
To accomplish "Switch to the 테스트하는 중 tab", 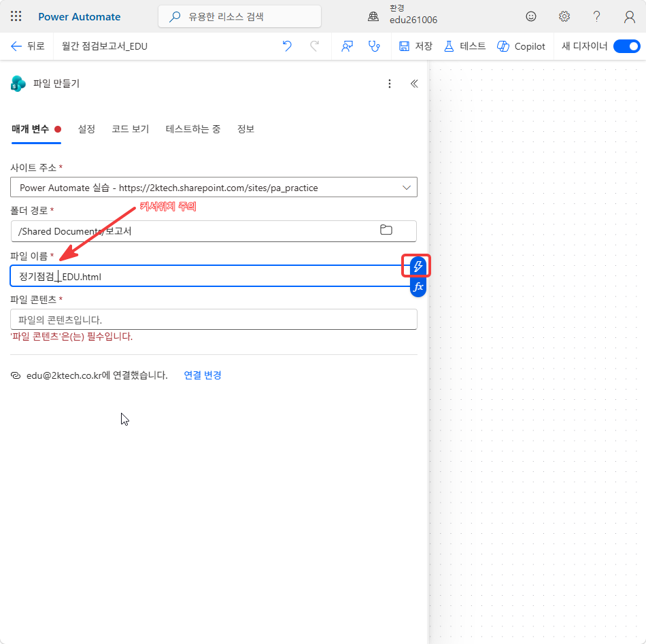I will point(193,129).
